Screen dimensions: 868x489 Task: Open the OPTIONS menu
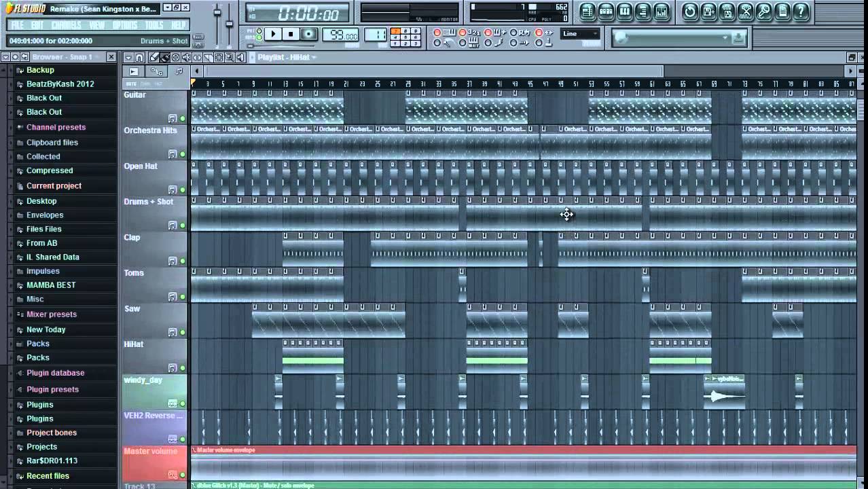tap(124, 25)
